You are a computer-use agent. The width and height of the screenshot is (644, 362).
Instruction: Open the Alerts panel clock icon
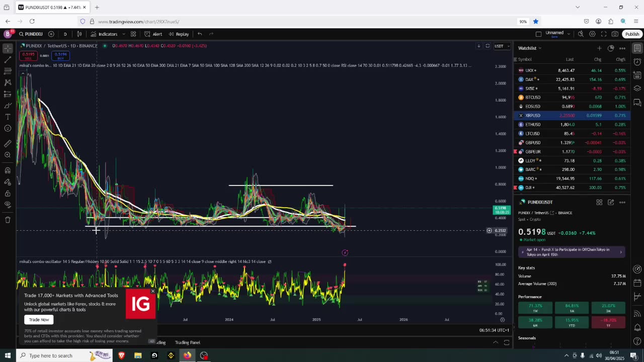click(637, 62)
